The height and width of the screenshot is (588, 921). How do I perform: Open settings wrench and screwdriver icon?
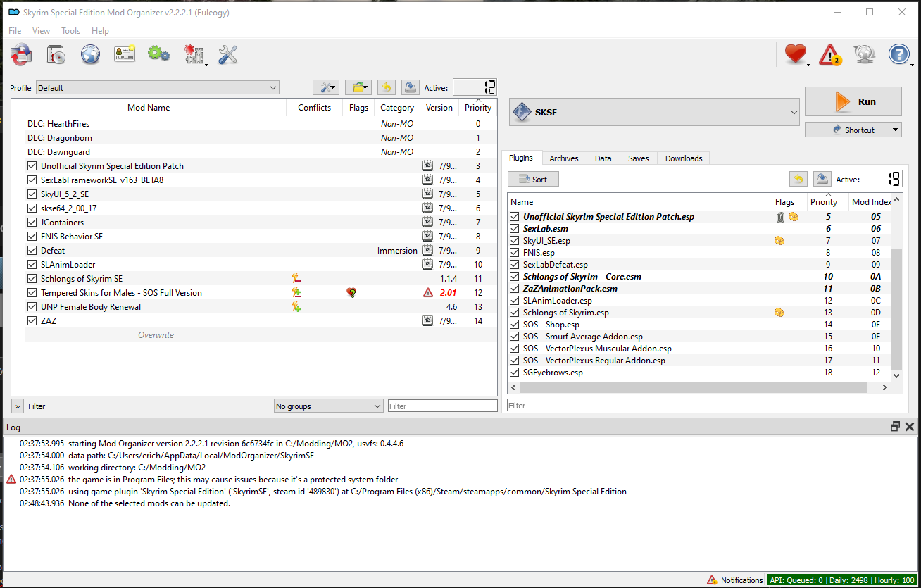point(227,54)
